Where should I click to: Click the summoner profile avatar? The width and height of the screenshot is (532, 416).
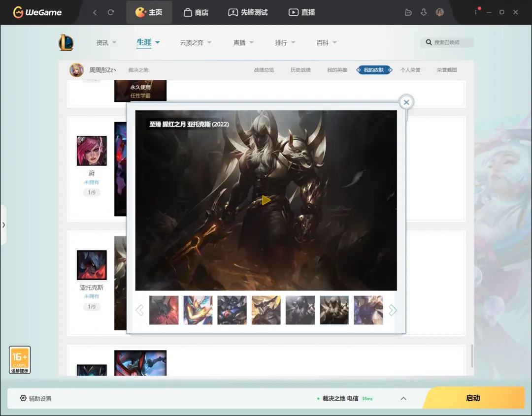pyautogui.click(x=77, y=70)
